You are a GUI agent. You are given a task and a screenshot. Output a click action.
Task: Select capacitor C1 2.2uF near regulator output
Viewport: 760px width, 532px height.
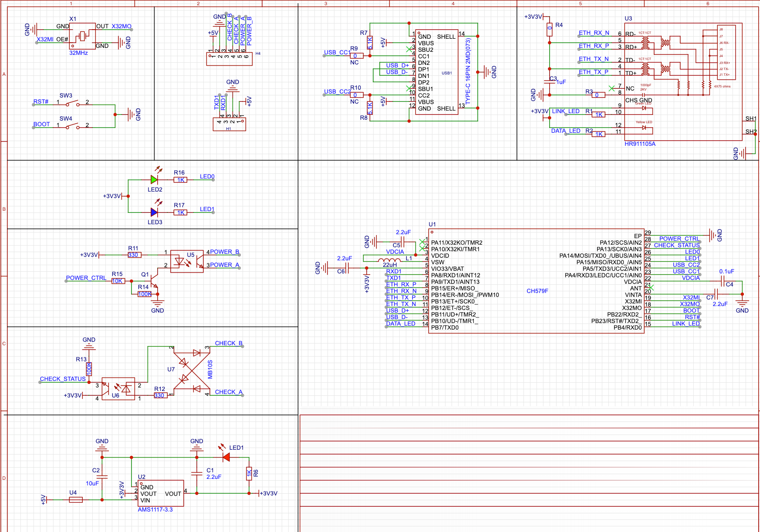point(197,473)
